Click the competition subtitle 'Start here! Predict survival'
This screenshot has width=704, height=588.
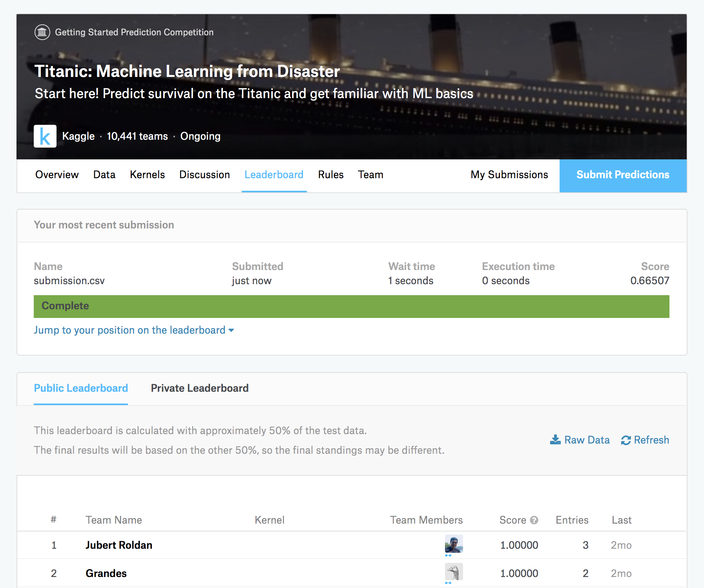[x=254, y=94]
